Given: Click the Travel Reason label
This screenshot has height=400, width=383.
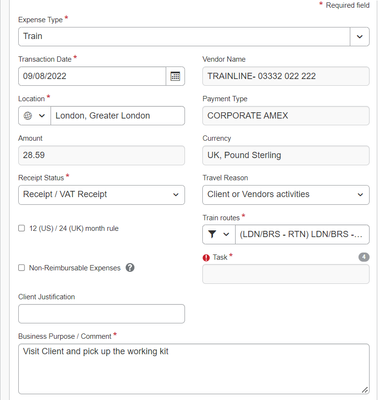Looking at the screenshot, I should 225,178.
